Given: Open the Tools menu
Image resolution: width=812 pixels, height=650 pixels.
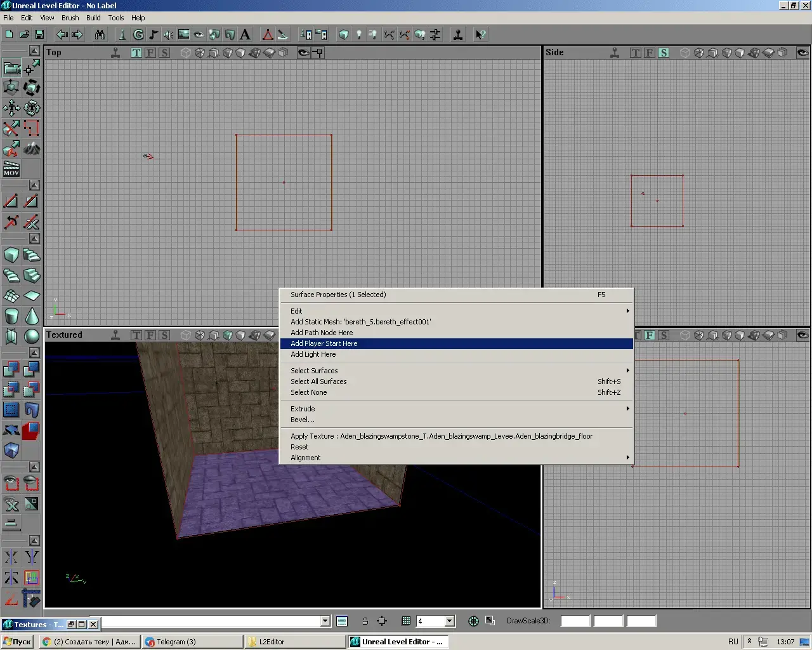Looking at the screenshot, I should (x=116, y=18).
